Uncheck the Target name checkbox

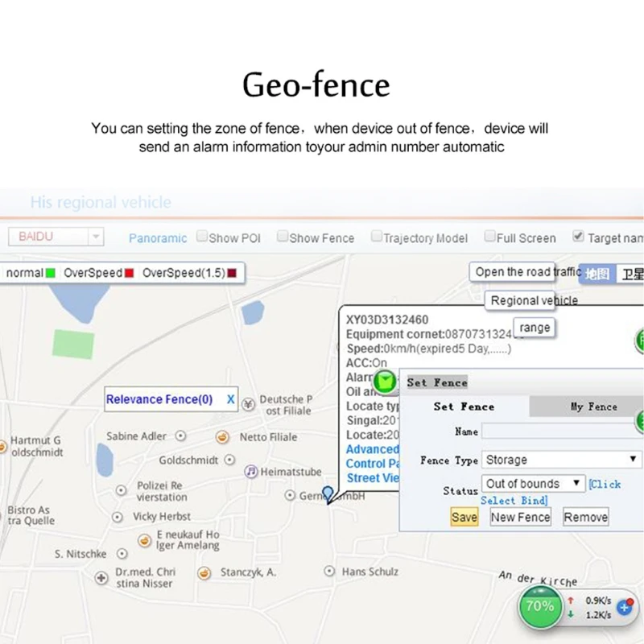point(578,236)
